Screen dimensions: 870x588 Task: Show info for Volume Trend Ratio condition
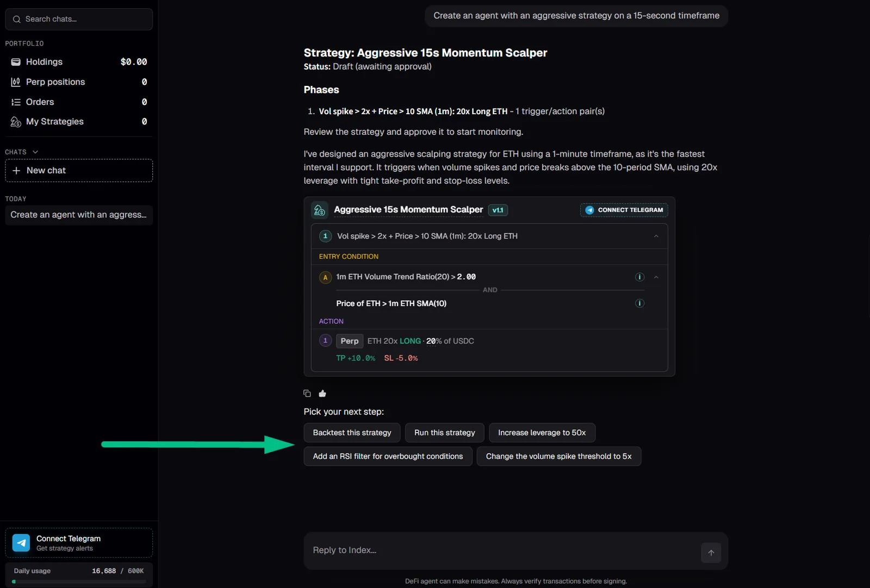pos(639,277)
